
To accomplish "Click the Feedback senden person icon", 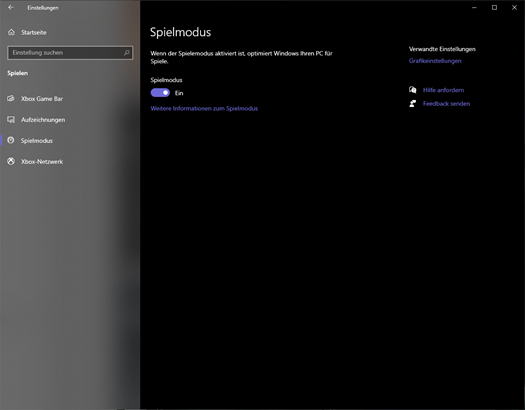I will tap(412, 103).
